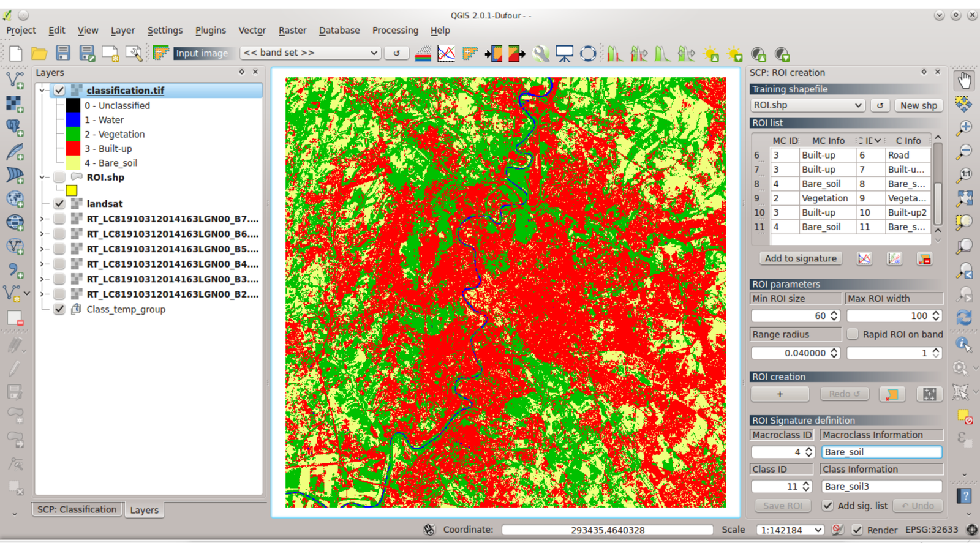Toggle the Add sig. list checkbox
The width and height of the screenshot is (980, 551).
click(827, 506)
